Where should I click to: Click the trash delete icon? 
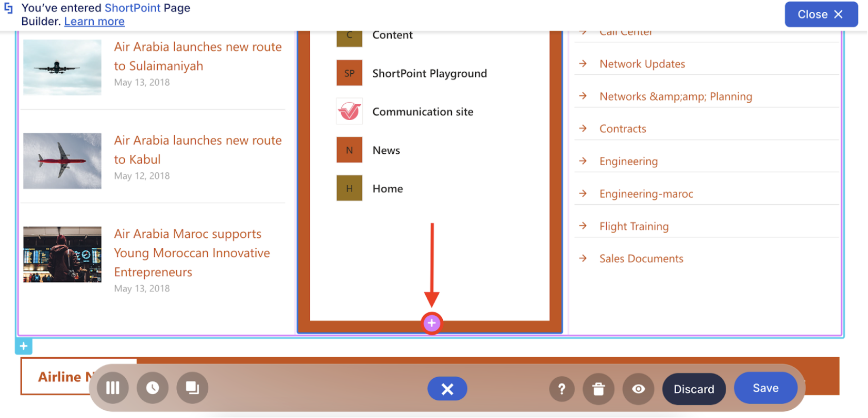598,389
